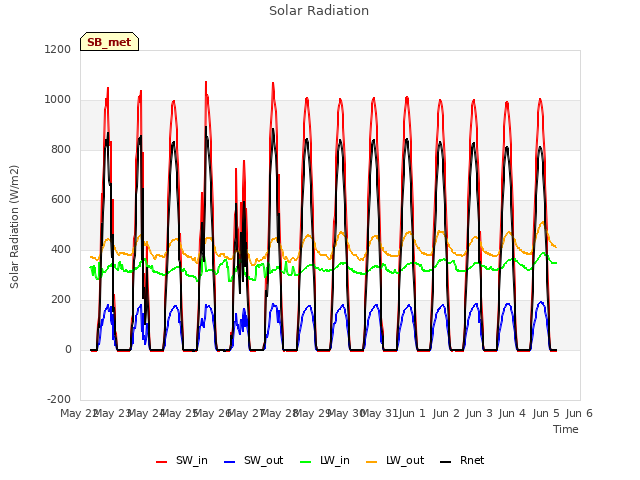Click the blue SW_out legend swatch

230,462
